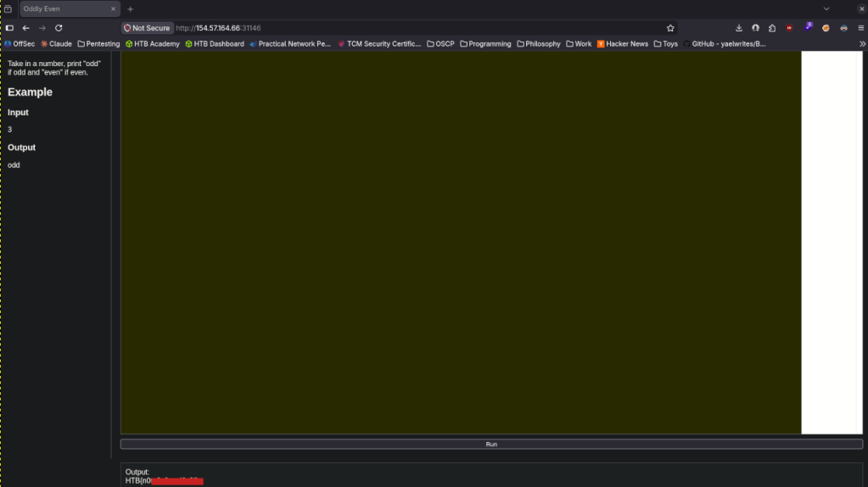Expand the Pentesting bookmarks folder
The height and width of the screenshot is (487, 868).
98,44
